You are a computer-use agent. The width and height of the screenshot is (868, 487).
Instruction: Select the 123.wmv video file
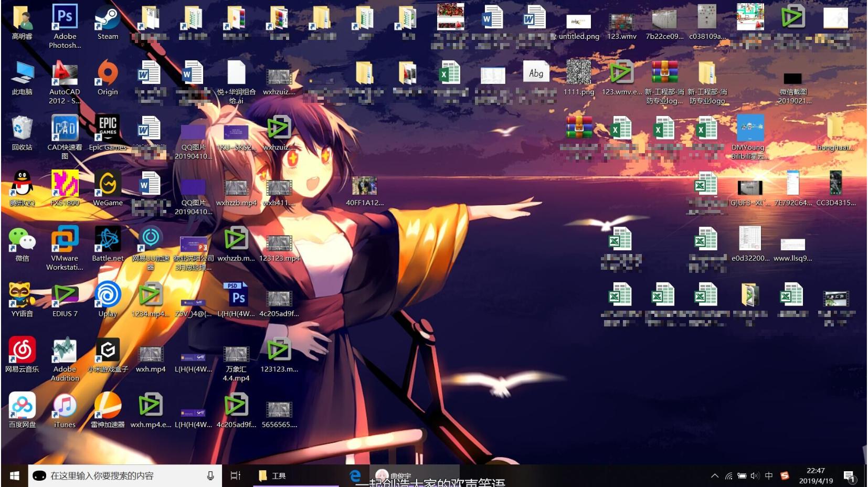622,26
